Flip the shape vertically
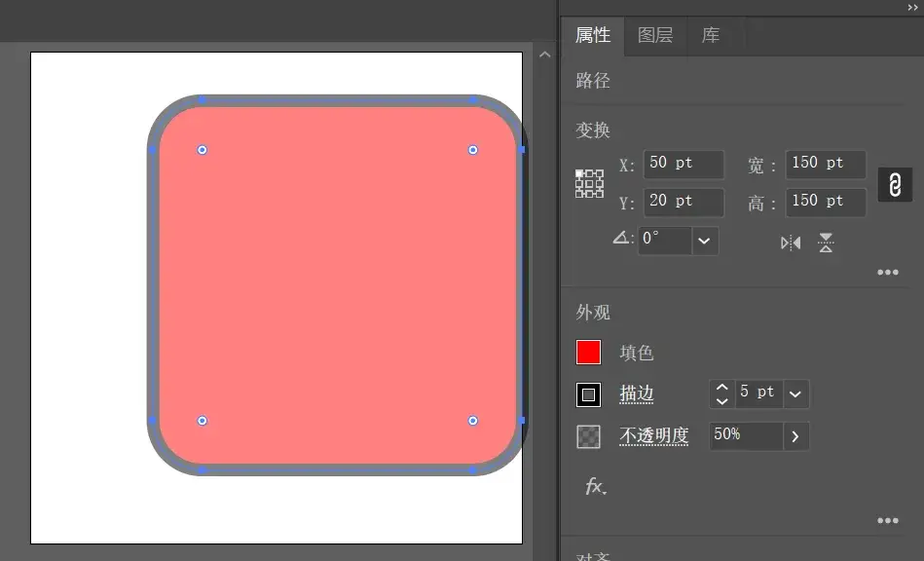924x561 pixels. coord(827,243)
